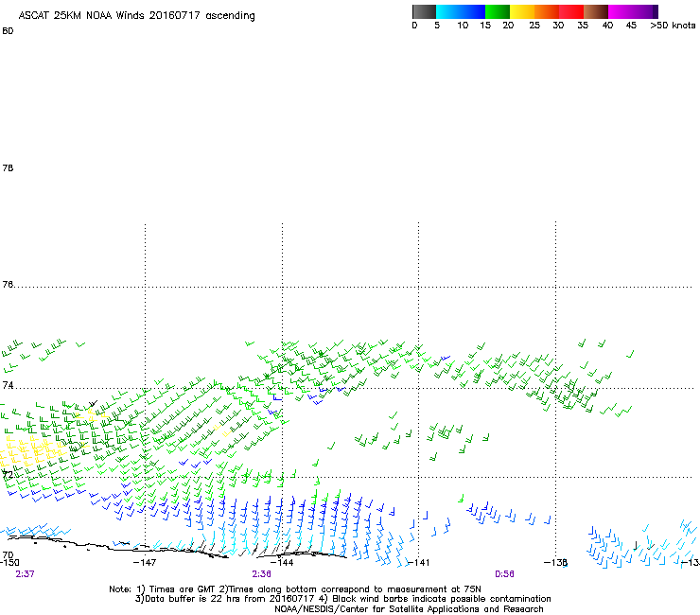
Task: Click the 0:58 swath time label
Action: pos(504,574)
